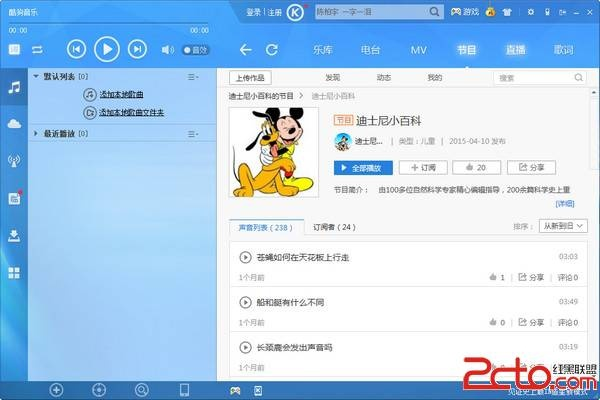600x400 pixels.
Task: Play 长颈鹿会发出声音吗 track
Action: coord(245,348)
